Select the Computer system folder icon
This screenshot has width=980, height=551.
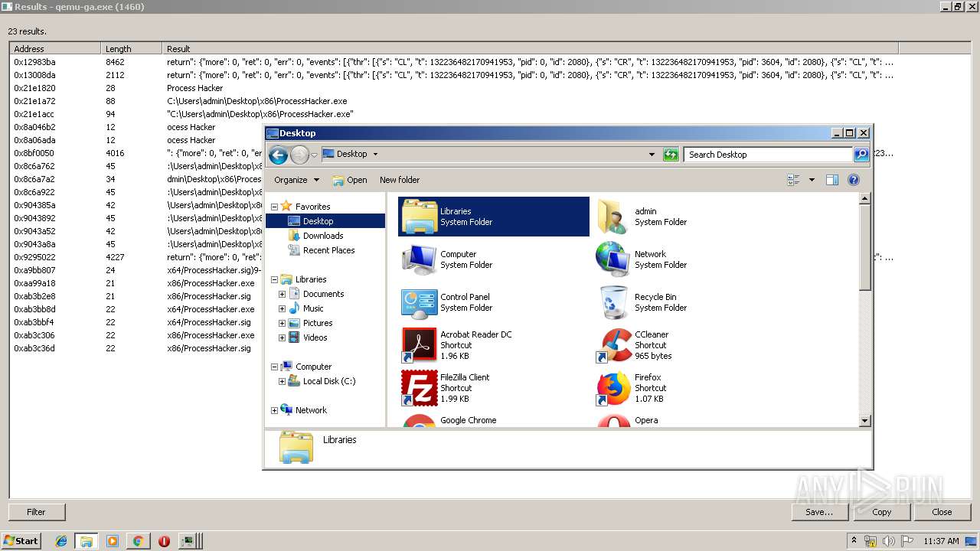pyautogui.click(x=419, y=259)
